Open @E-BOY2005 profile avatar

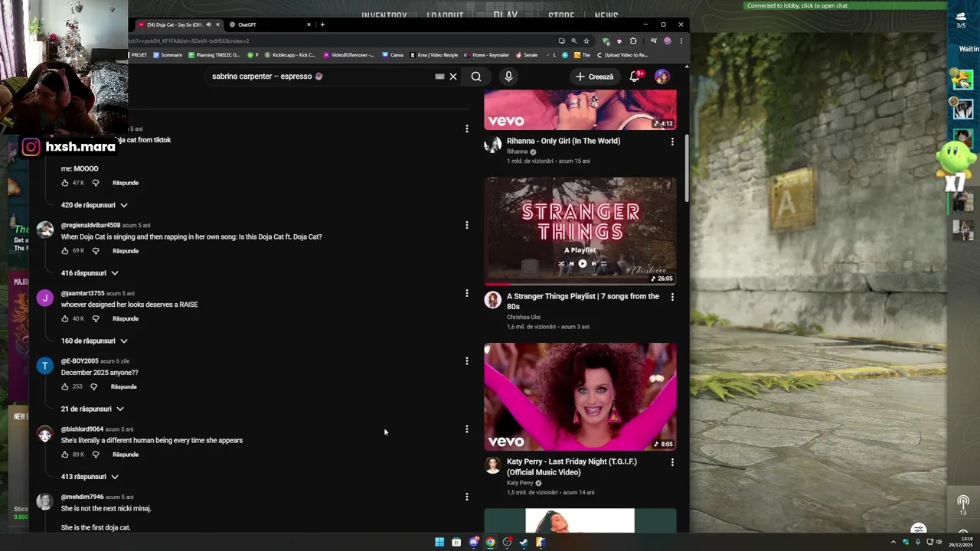(45, 366)
